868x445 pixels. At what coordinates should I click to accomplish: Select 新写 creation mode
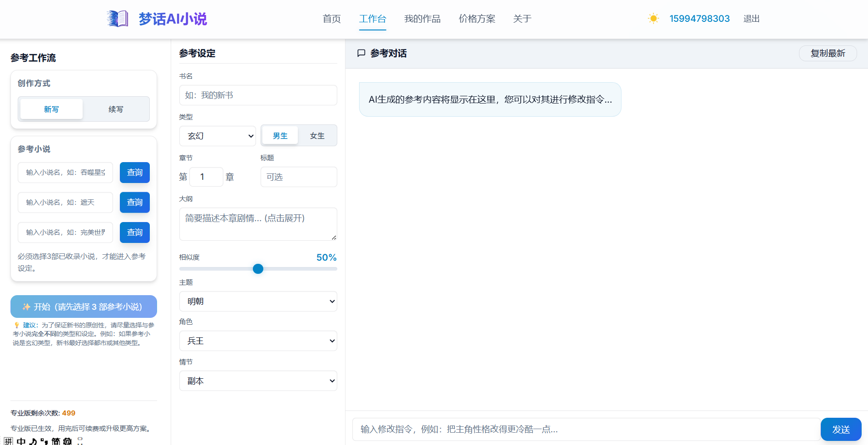tap(51, 109)
